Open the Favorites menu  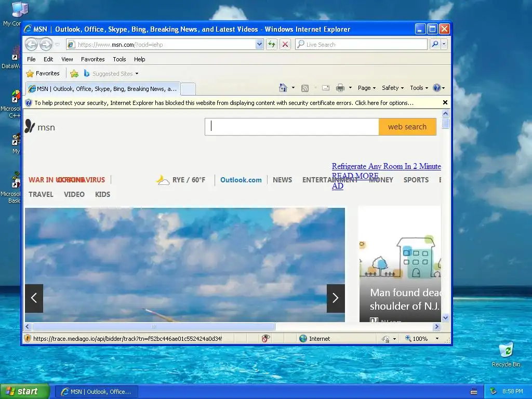tap(92, 59)
